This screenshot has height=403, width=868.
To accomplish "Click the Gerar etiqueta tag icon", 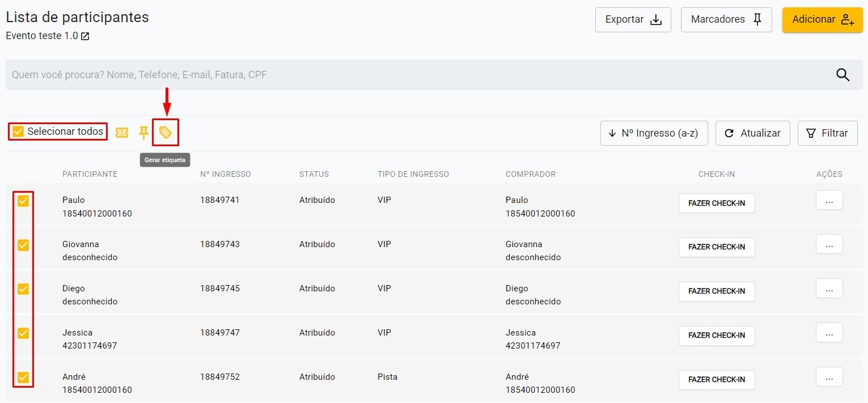I will click(165, 133).
